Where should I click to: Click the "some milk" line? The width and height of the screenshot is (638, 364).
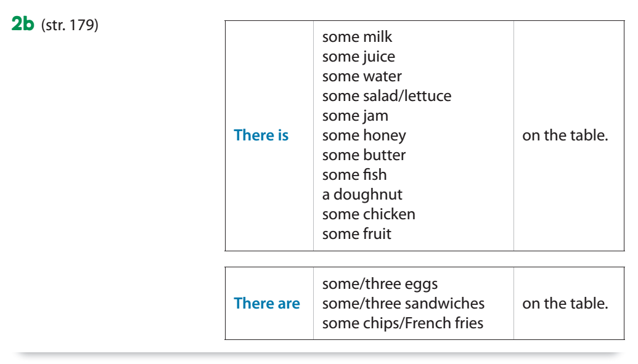(357, 37)
